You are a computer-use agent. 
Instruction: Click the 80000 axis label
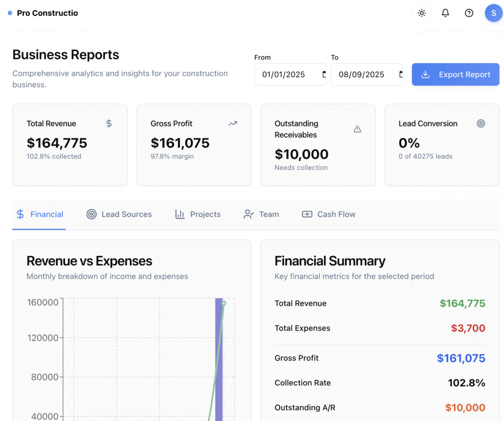(x=45, y=377)
